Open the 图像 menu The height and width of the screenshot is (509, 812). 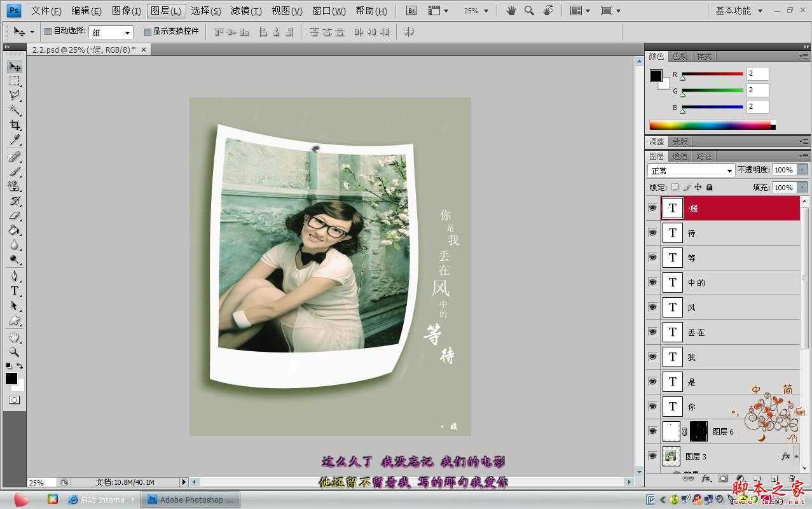pyautogui.click(x=127, y=11)
